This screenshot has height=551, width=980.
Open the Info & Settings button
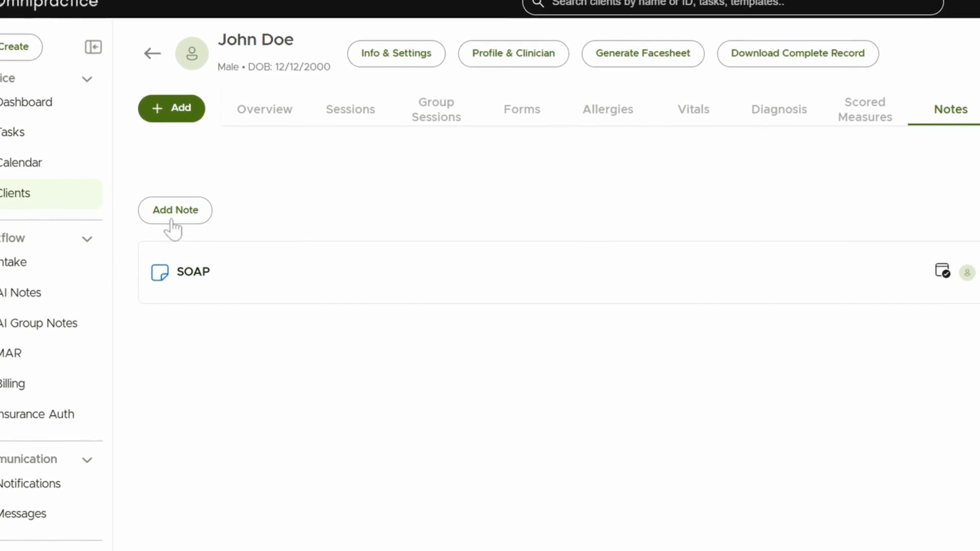point(396,54)
